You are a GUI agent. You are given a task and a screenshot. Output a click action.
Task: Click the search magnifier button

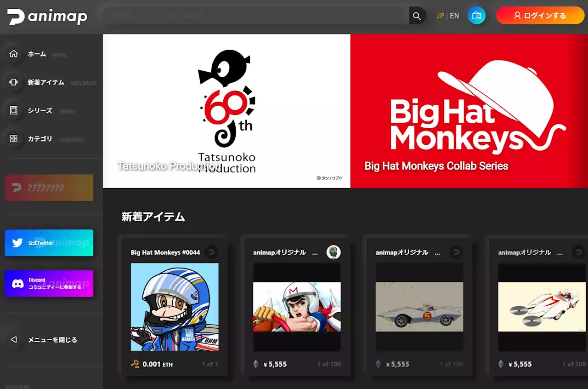click(x=417, y=16)
